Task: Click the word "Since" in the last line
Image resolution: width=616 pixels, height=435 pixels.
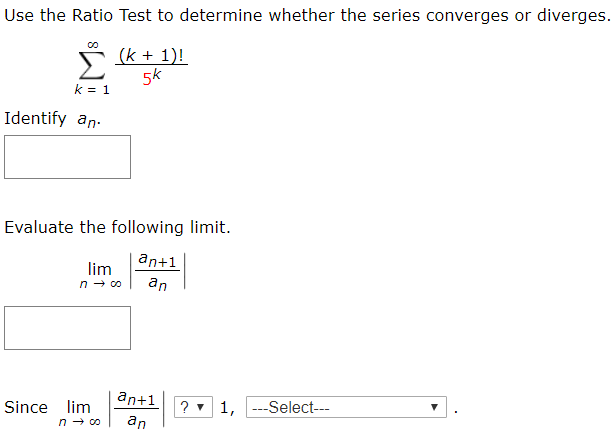Action: pyautogui.click(x=26, y=407)
